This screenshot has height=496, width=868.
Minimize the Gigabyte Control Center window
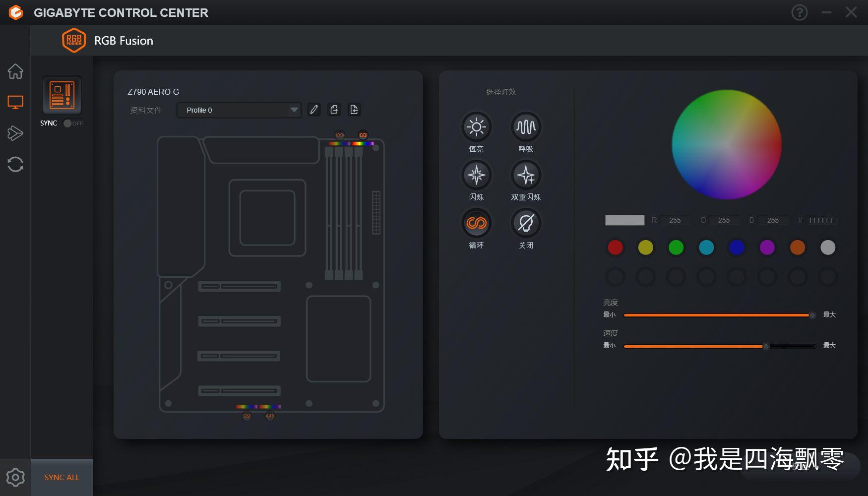coord(826,12)
